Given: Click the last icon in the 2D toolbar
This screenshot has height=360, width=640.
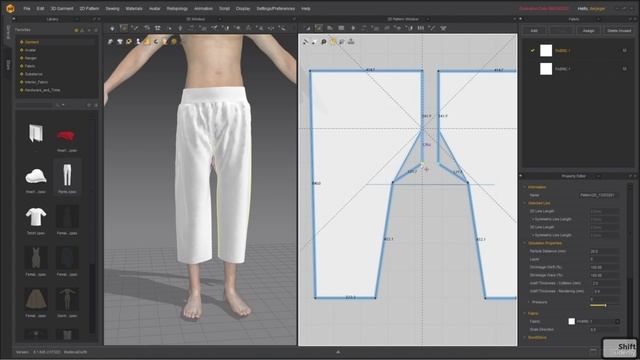Looking at the screenshot, I should click(x=443, y=28).
